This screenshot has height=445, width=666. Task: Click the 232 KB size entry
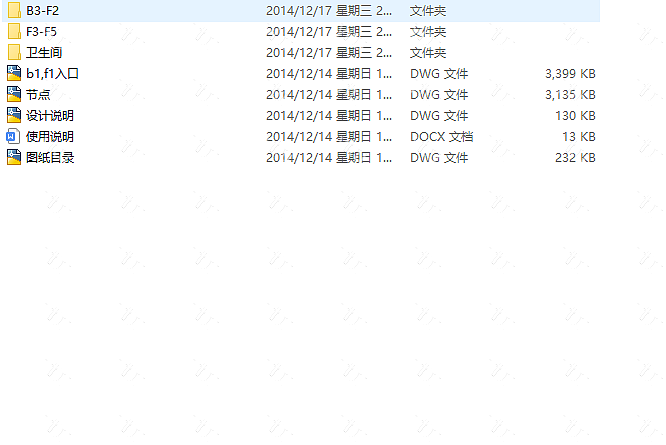coord(575,158)
